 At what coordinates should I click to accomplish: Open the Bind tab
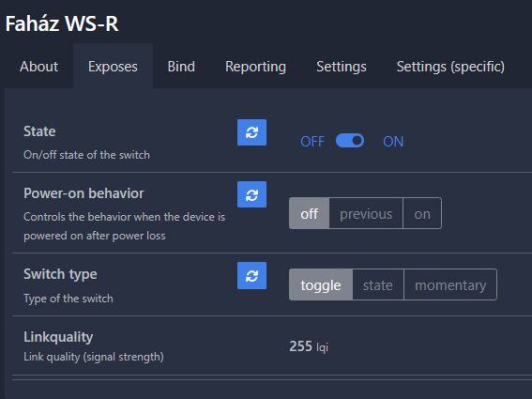click(181, 67)
